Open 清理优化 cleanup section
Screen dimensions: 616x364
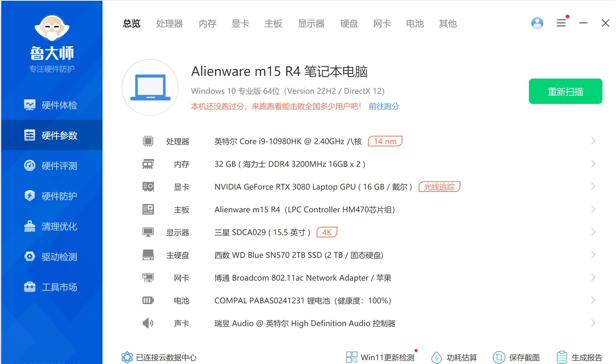point(52,226)
